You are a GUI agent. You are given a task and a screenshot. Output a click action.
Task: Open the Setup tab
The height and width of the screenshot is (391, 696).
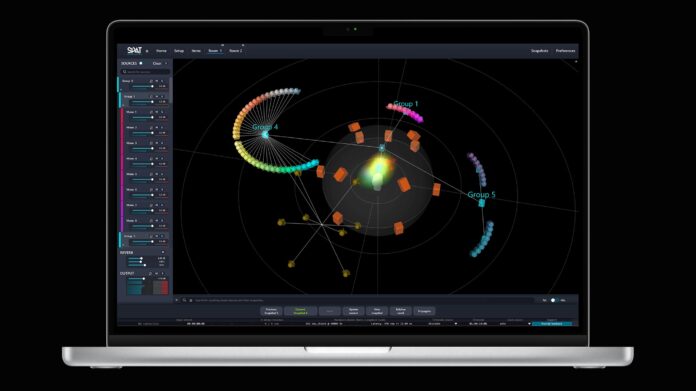[179, 51]
